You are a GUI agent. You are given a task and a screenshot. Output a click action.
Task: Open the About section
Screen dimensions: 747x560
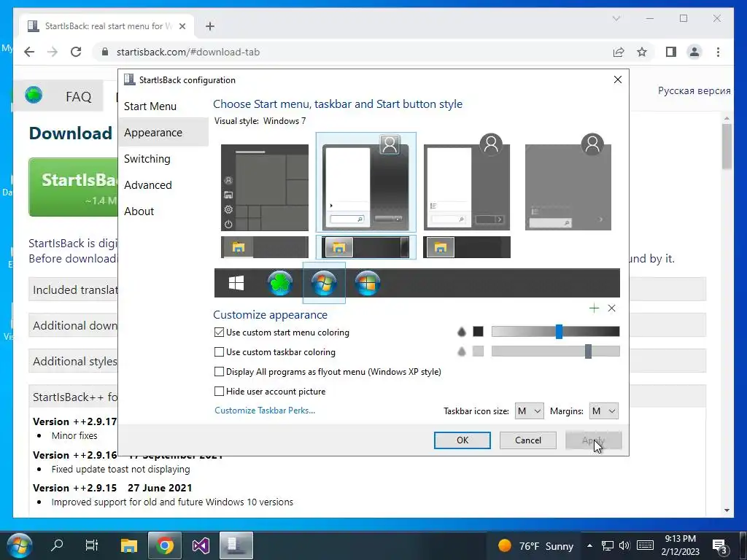point(139,211)
